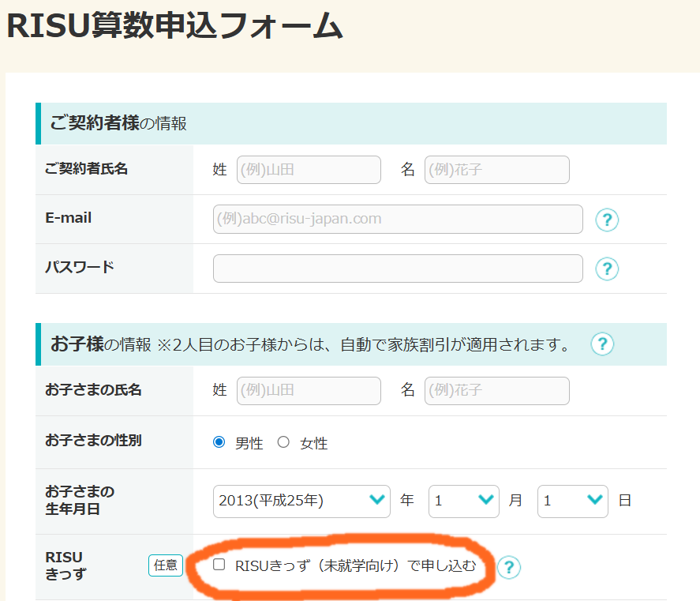Focus the お子さまの氏名 姓 input field
Screen dimensions: 700x601
click(309, 391)
